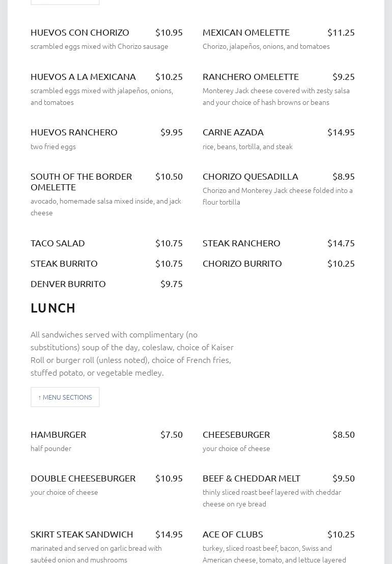Click the $14.95 Skirt Steak Sandwich price
The height and width of the screenshot is (564, 392).
click(x=169, y=534)
